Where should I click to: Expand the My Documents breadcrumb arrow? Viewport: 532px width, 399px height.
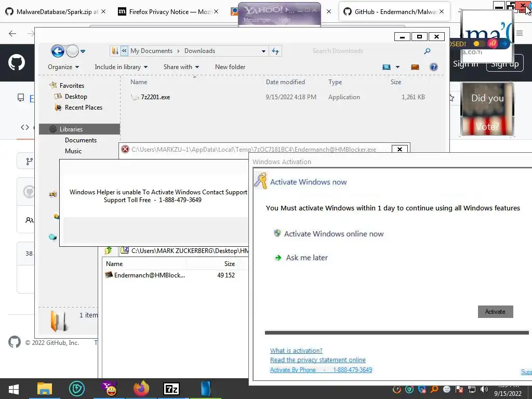click(179, 51)
